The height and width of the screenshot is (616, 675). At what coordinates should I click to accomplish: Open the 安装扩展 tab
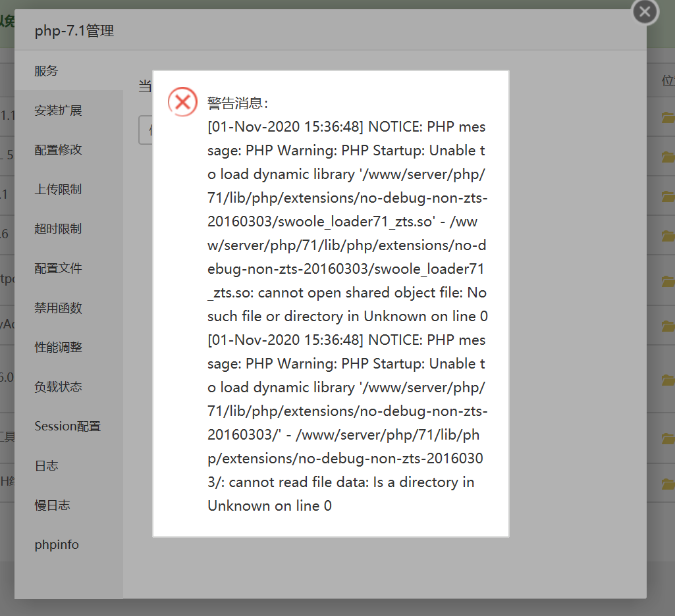pos(69,110)
